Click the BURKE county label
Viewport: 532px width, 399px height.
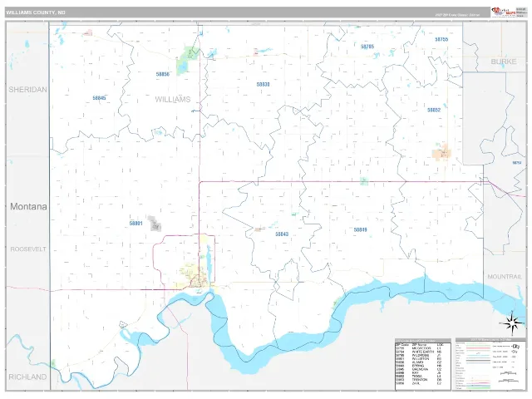point(504,62)
